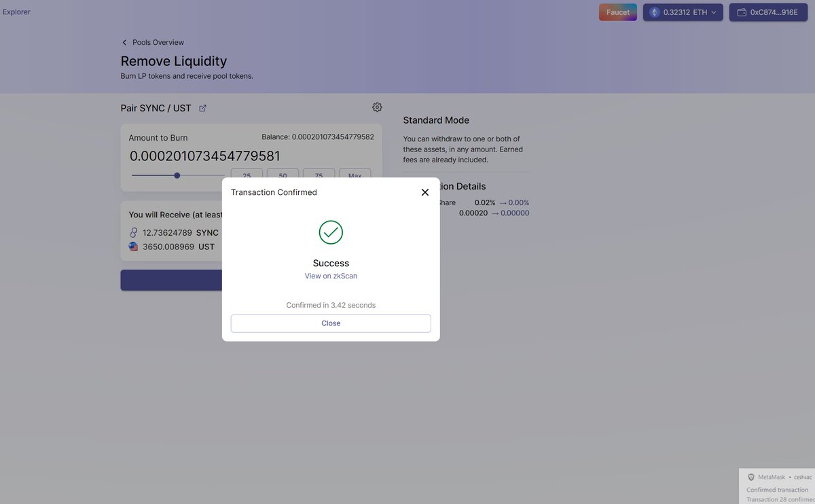Click the Confirmed in 3.42 seconds text

pos(331,305)
